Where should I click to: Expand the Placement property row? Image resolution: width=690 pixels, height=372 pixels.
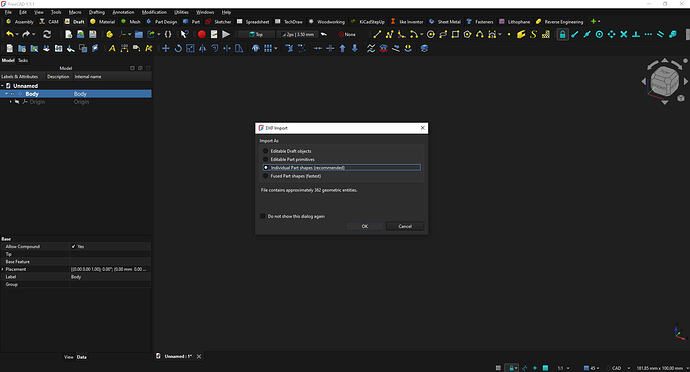[x=3, y=269]
